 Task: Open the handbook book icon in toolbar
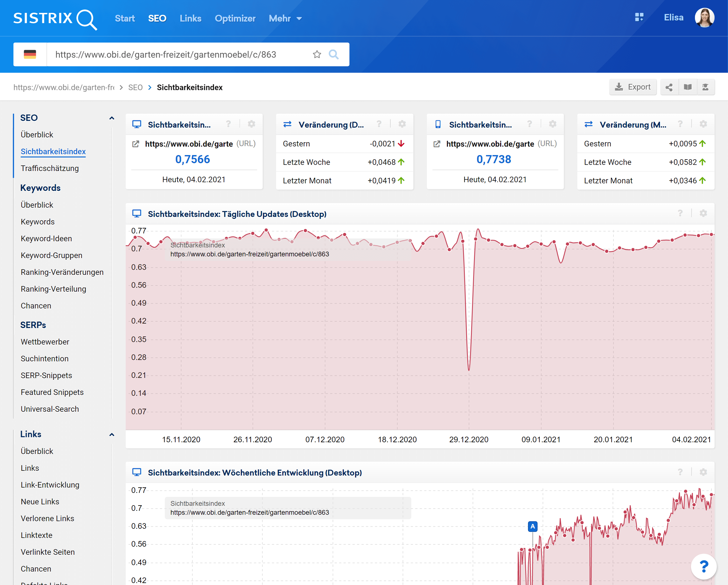[687, 87]
